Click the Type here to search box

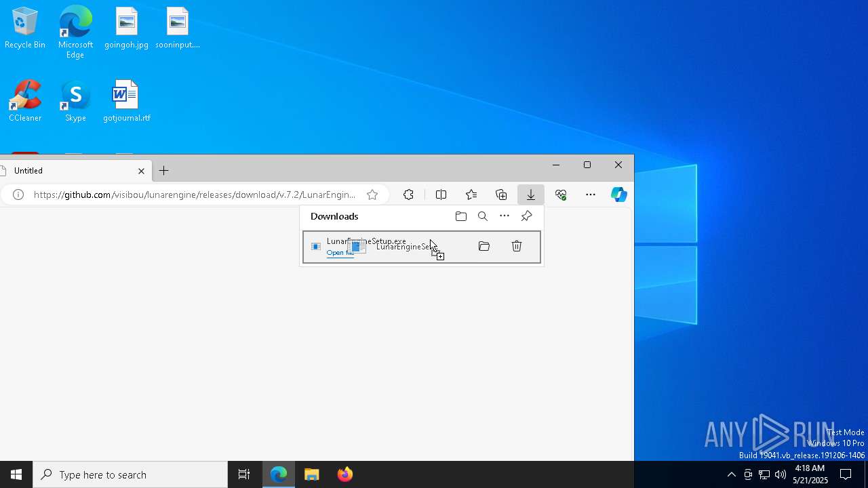(130, 474)
